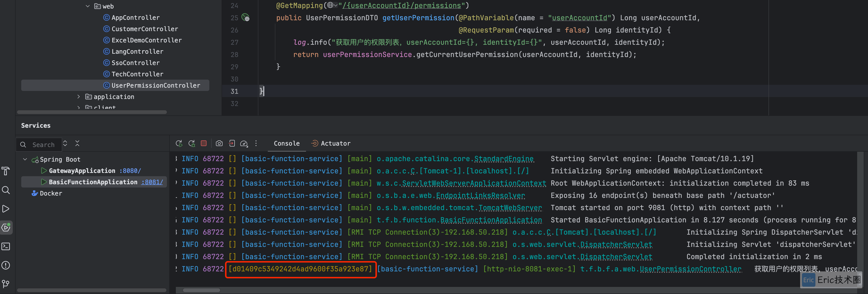This screenshot has width=868, height=294.
Task: Select TechController in project tree
Action: (x=137, y=74)
